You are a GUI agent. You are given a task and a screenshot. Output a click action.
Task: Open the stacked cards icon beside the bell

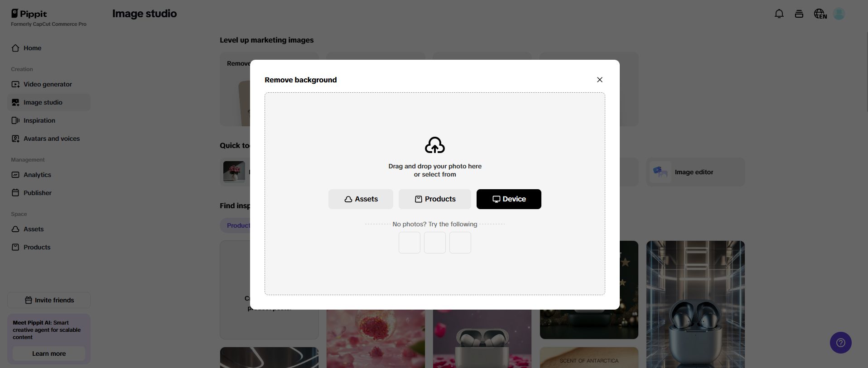pyautogui.click(x=799, y=14)
